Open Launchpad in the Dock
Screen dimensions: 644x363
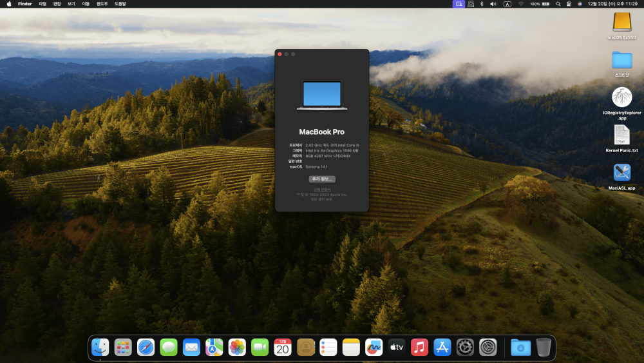(123, 348)
